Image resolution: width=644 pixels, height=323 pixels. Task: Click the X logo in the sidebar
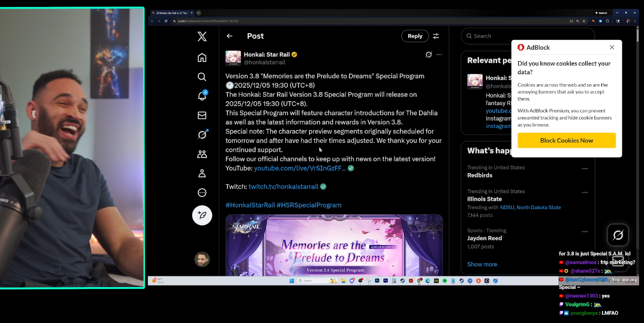point(202,36)
